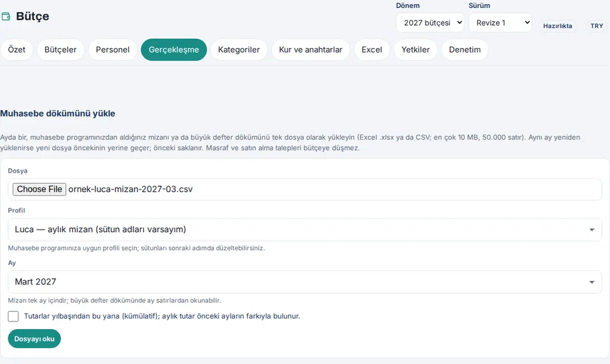610x364 pixels.
Task: Click the Dönem label above the period dropdown
Action: (408, 6)
